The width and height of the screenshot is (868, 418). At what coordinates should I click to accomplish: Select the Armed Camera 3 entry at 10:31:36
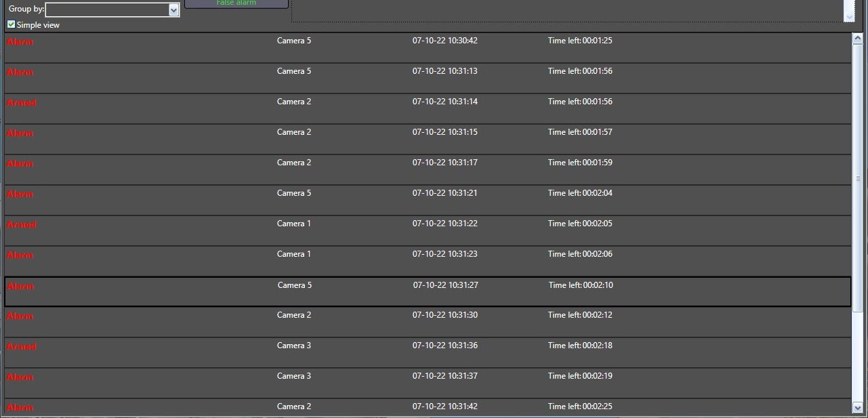click(x=428, y=352)
